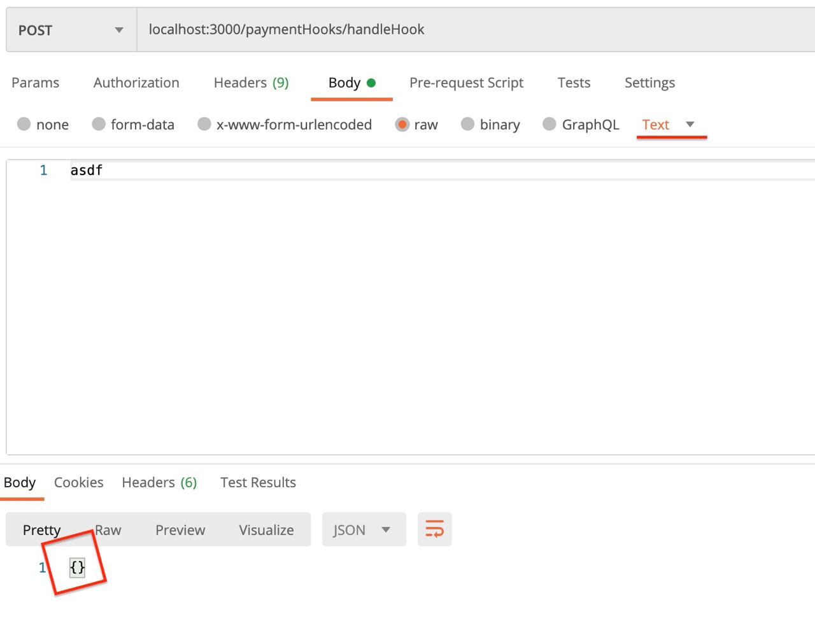This screenshot has height=644, width=815.
Task: Switch response view to Preview
Action: [x=180, y=530]
